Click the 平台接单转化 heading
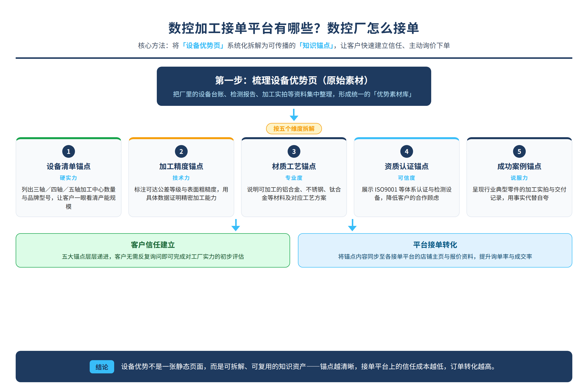This screenshot has height=392, width=588. coord(435,245)
